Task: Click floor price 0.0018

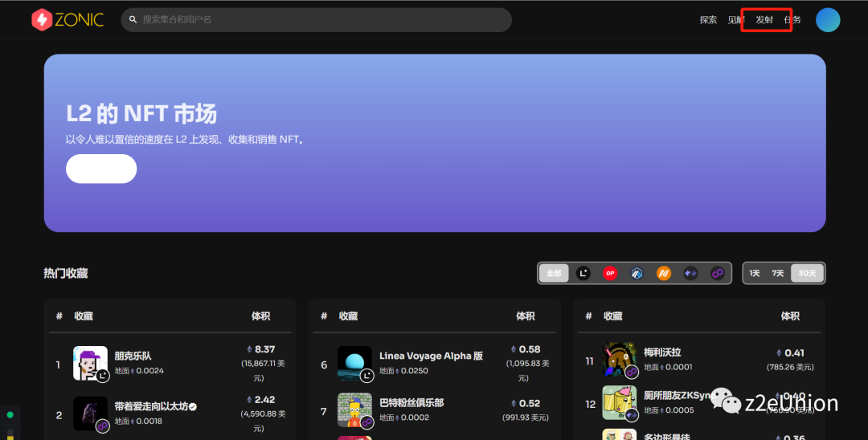Action: [149, 422]
